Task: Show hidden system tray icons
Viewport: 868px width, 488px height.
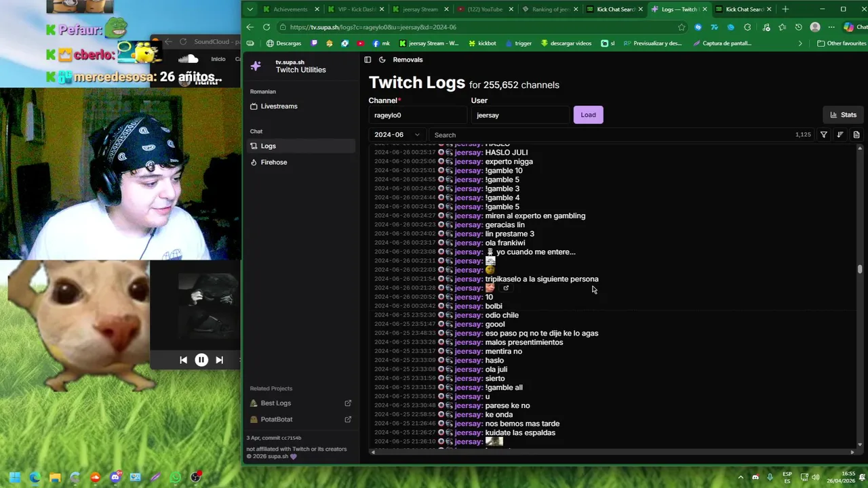Action: 741,477
